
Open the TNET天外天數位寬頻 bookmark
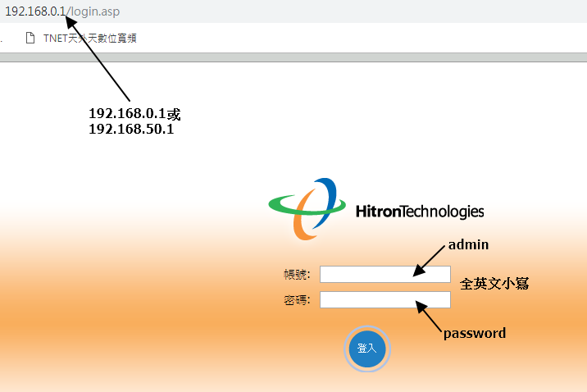pyautogui.click(x=90, y=39)
